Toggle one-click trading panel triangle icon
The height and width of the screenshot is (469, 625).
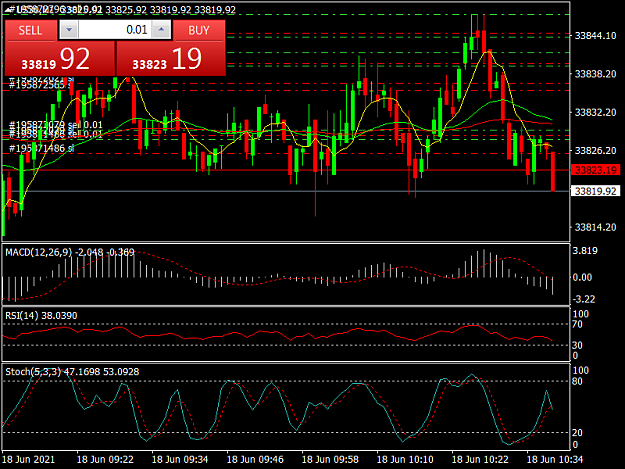pyautogui.click(x=9, y=9)
